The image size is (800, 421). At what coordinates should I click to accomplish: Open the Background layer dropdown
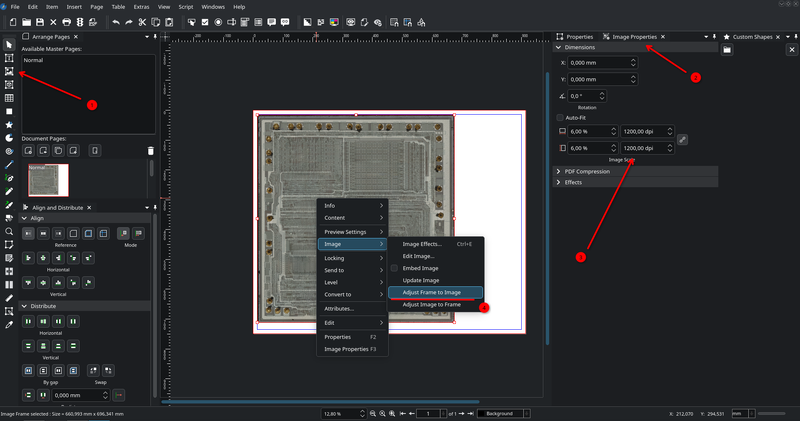pos(504,413)
